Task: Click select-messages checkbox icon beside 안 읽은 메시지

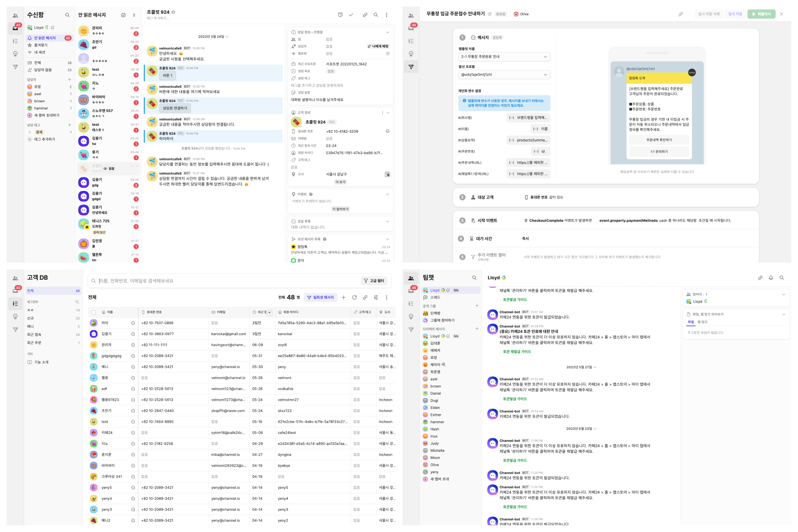Action: 123,15
